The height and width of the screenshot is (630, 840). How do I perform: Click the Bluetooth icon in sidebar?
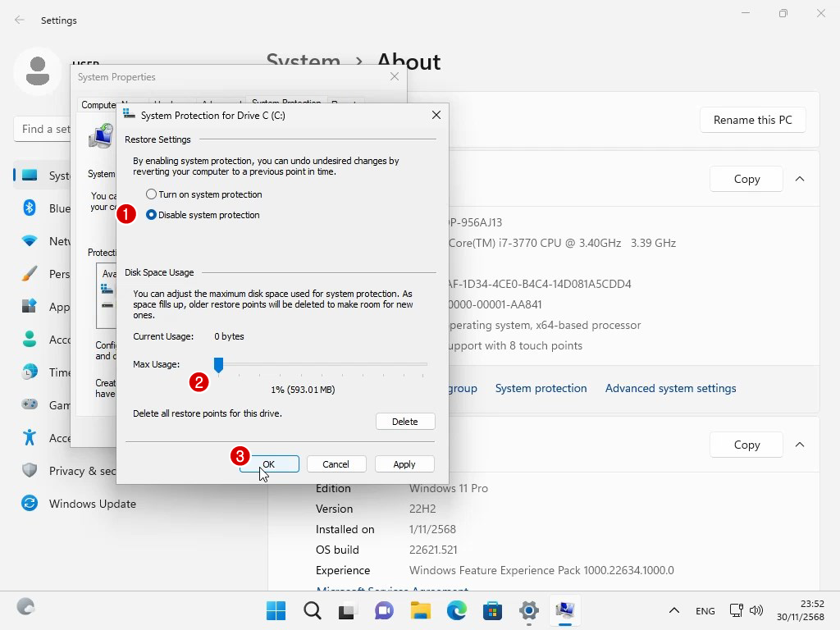[x=30, y=208]
